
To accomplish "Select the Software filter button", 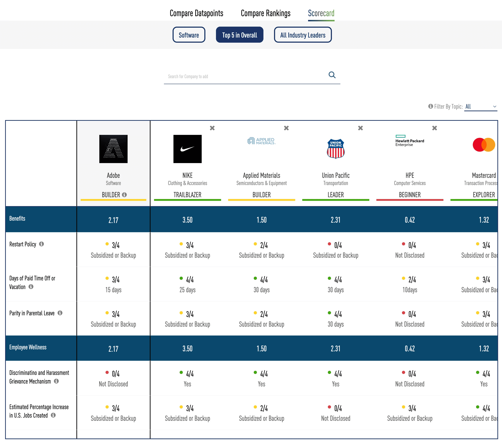I will click(x=189, y=35).
